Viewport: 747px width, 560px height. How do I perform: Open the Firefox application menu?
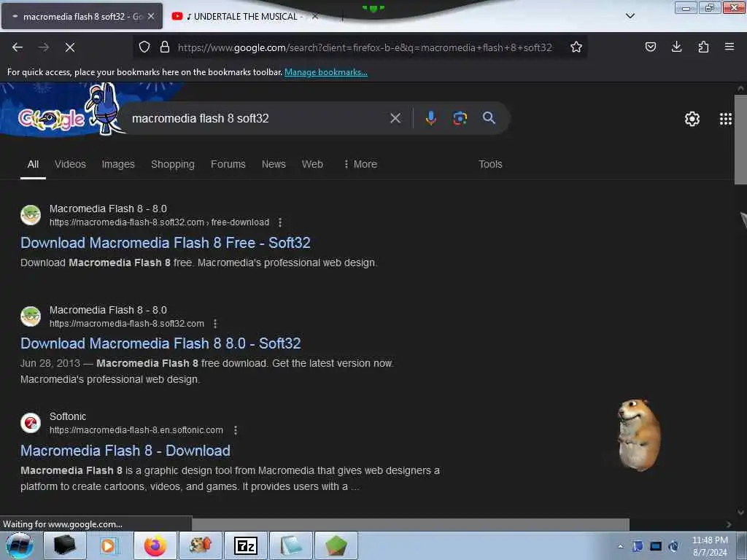click(729, 47)
